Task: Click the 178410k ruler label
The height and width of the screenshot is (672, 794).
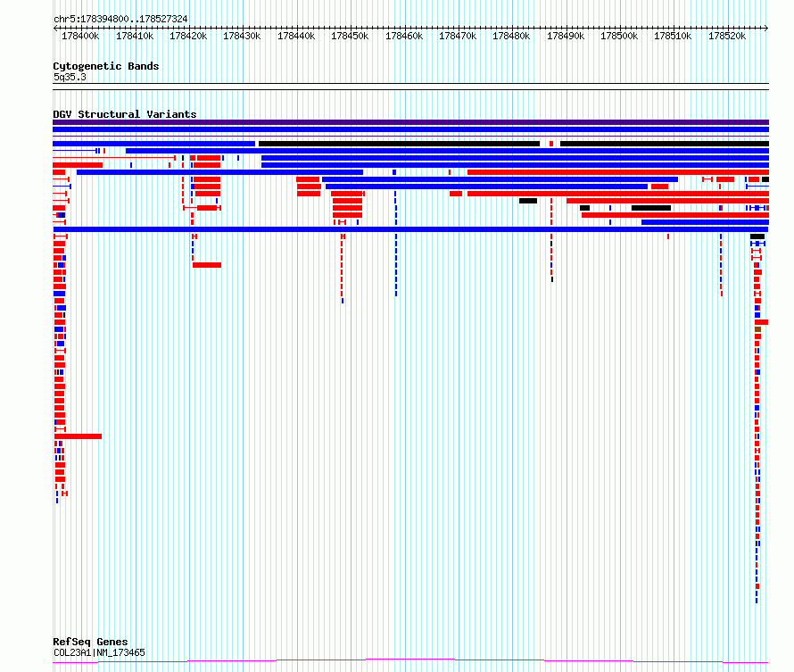Action: tap(135, 36)
